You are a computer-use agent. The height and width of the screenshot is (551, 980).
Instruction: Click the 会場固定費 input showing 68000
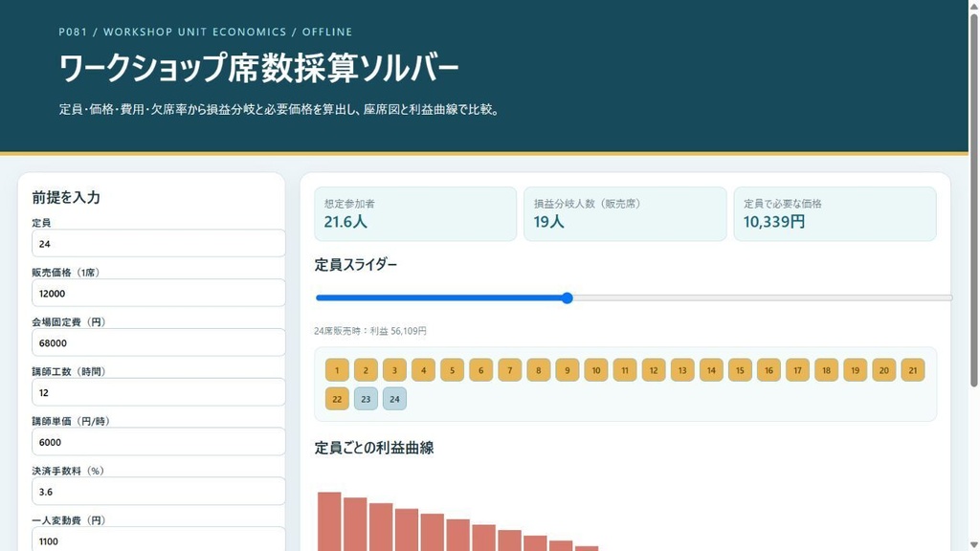click(x=158, y=343)
